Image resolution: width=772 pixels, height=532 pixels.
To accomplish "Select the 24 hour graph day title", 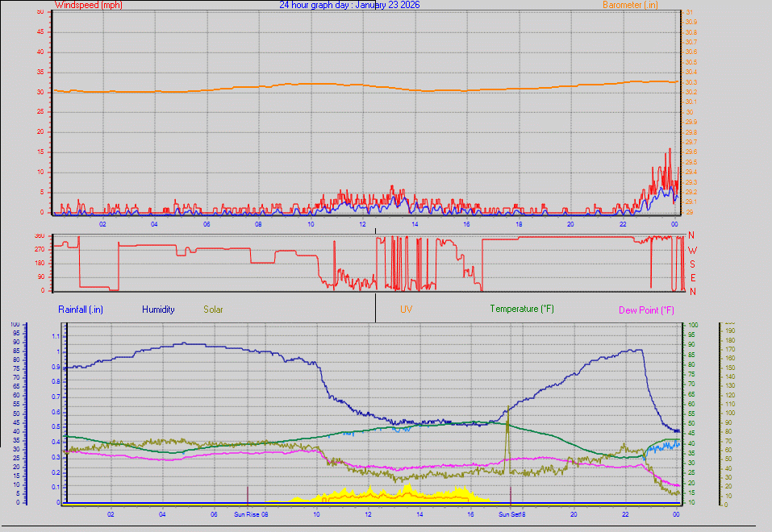I will pyautogui.click(x=348, y=5).
